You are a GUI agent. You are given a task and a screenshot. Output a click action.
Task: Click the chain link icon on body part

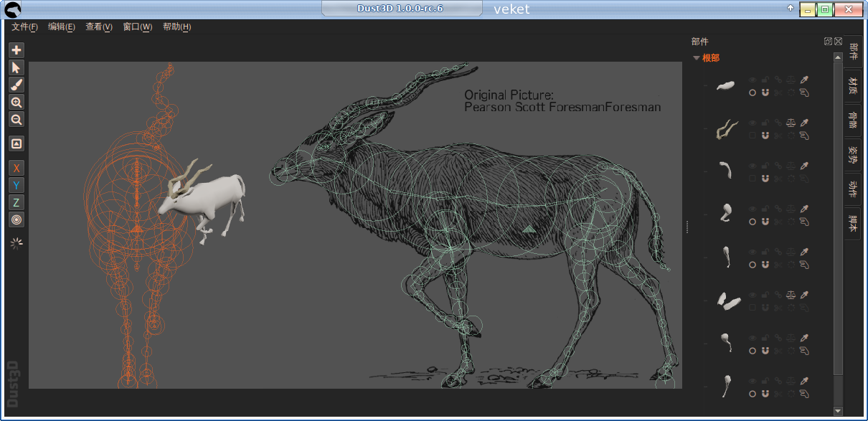(x=778, y=80)
